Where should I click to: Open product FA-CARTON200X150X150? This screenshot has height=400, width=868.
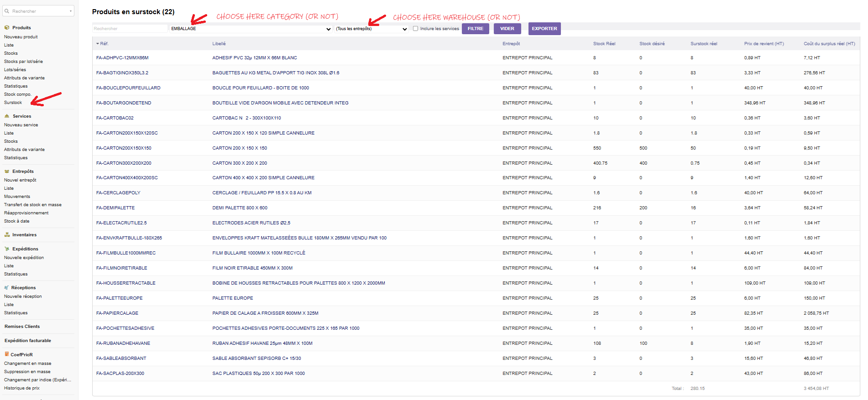point(124,148)
